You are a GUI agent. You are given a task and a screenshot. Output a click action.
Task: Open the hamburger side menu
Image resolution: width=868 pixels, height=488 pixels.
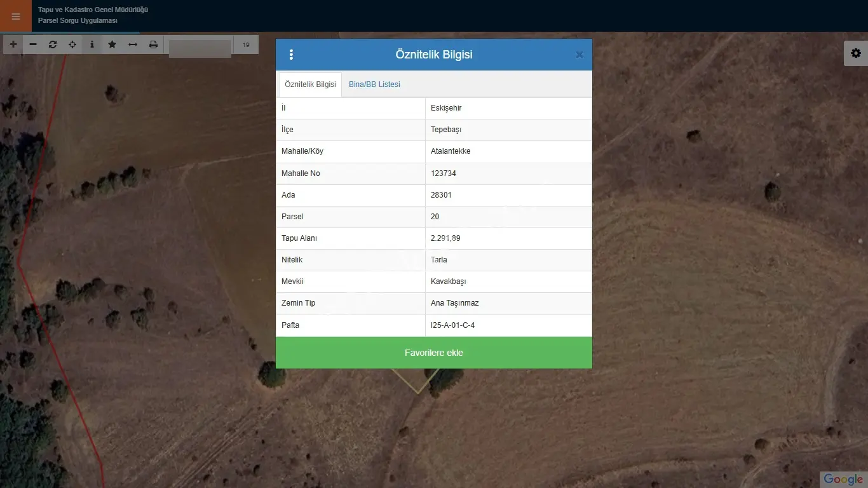point(16,16)
